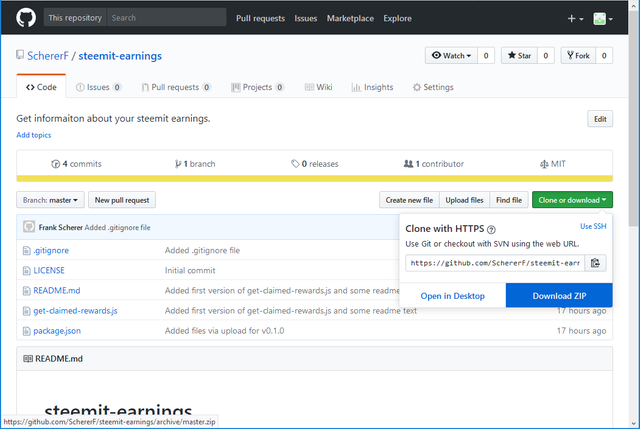Click Download ZIP button

[x=559, y=296]
